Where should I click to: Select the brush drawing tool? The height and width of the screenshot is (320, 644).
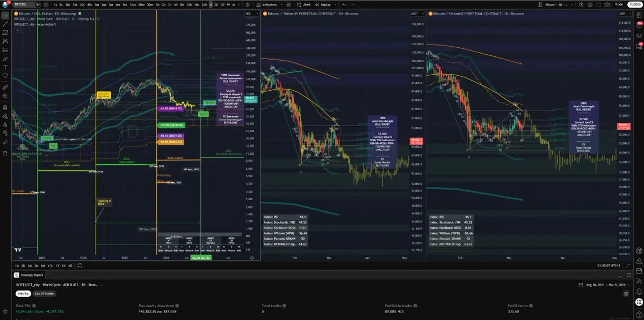(x=5, y=59)
